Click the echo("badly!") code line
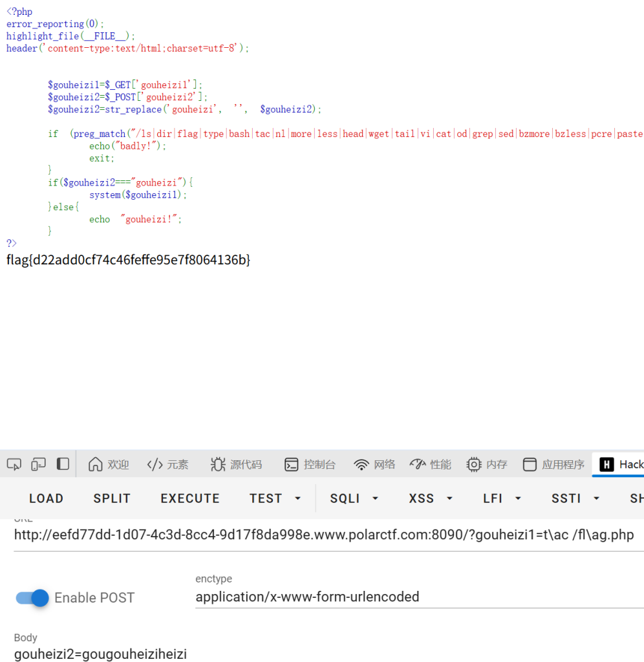The height and width of the screenshot is (662, 644). (x=127, y=146)
